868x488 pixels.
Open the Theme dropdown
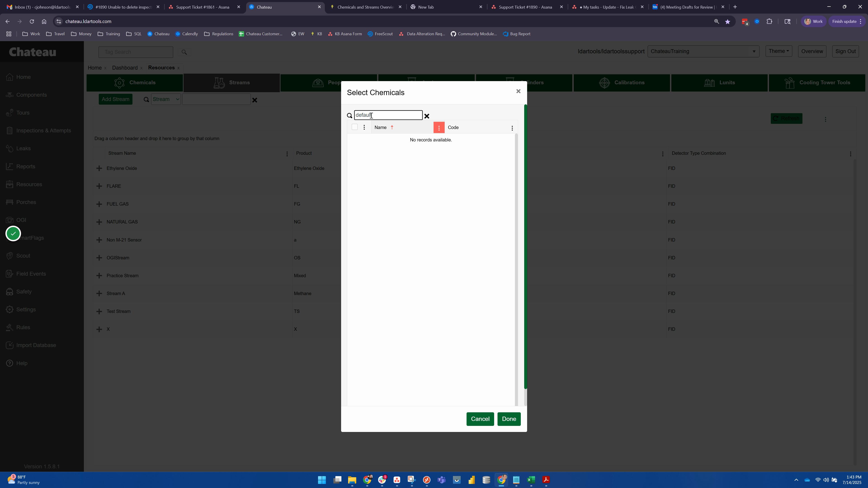(x=778, y=51)
